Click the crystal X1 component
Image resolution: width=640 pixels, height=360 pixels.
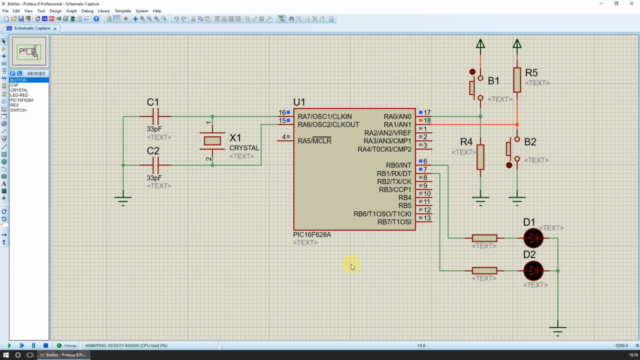coord(212,141)
